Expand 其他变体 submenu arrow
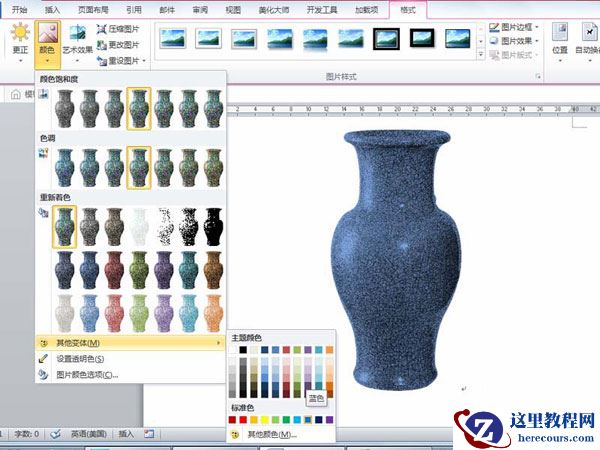Image resolution: width=600 pixels, height=450 pixels. coord(218,343)
